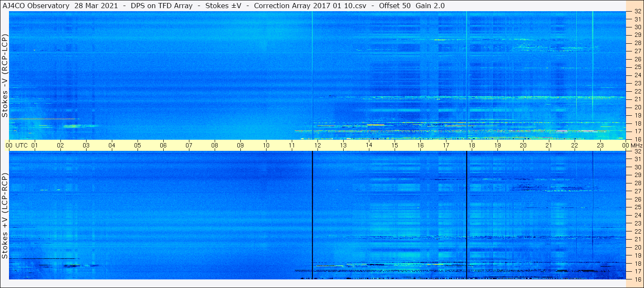Select the 23 hour tick label on time axis

[600, 146]
